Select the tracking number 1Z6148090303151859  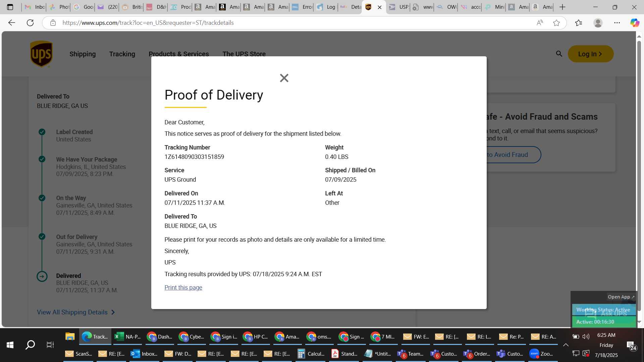[x=194, y=157]
